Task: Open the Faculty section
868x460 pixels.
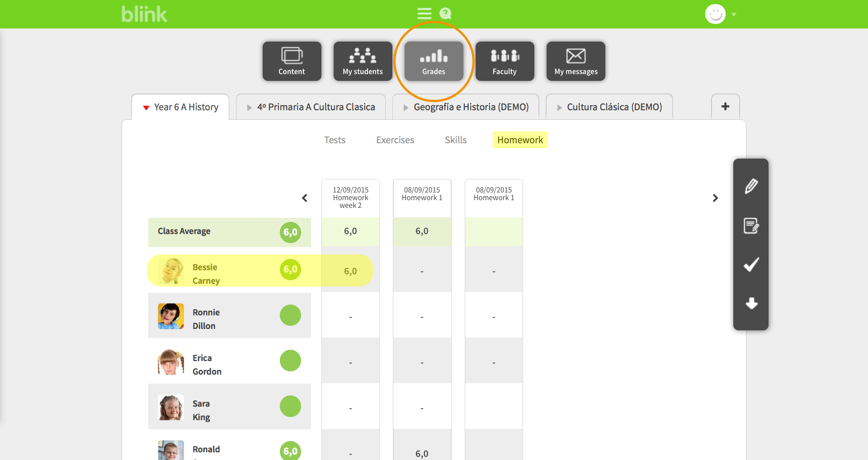Action: 505,61
